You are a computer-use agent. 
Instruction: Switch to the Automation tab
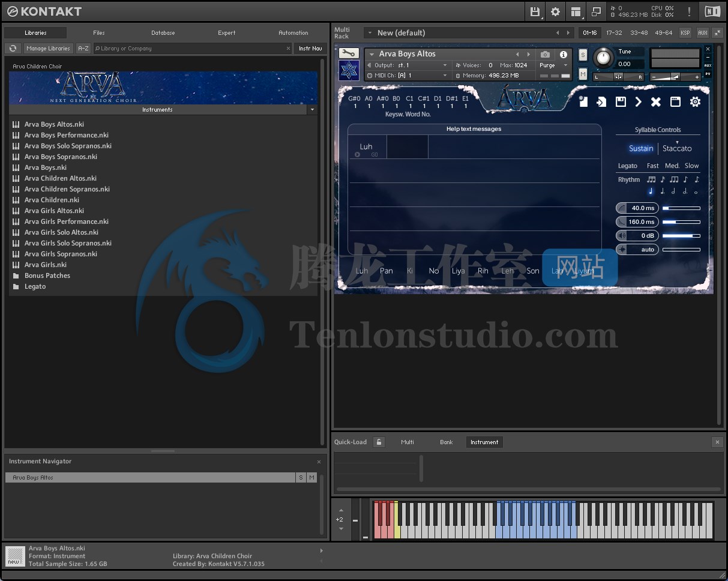pyautogui.click(x=293, y=32)
